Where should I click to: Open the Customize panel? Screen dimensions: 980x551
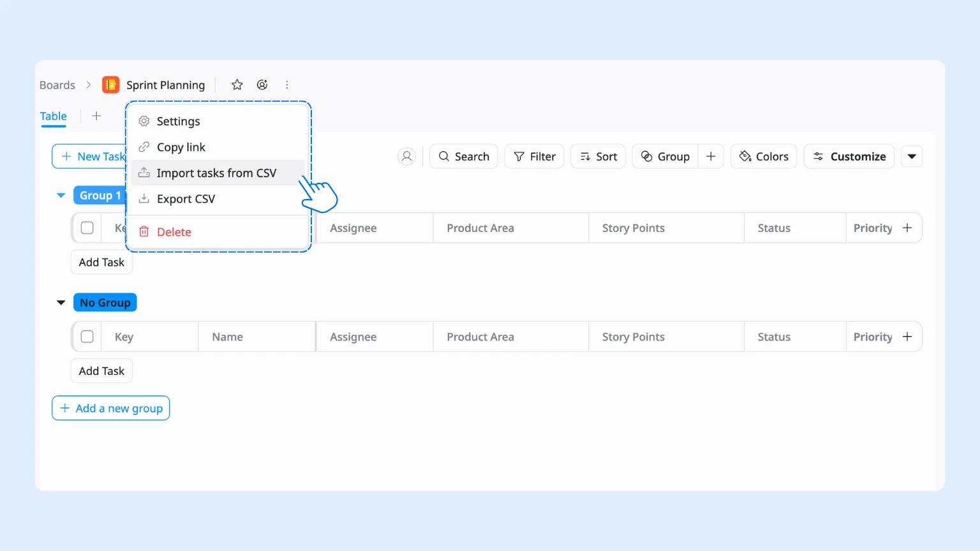click(x=849, y=156)
